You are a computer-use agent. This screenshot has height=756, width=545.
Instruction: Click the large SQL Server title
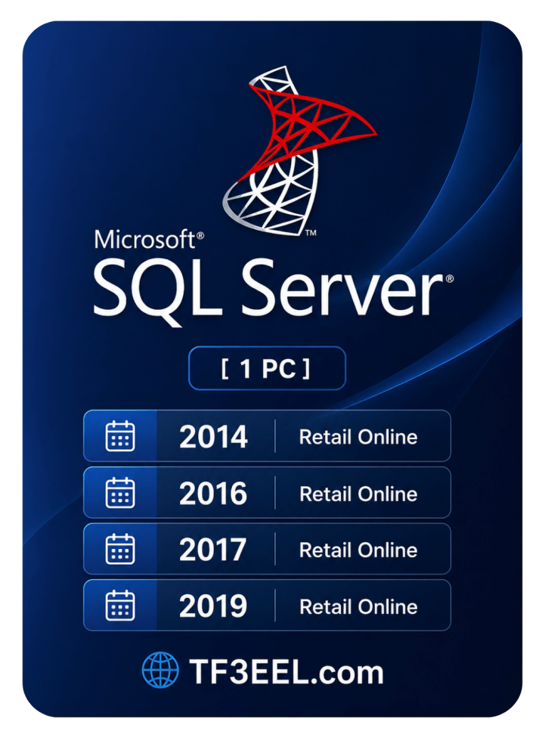pyautogui.click(x=273, y=291)
